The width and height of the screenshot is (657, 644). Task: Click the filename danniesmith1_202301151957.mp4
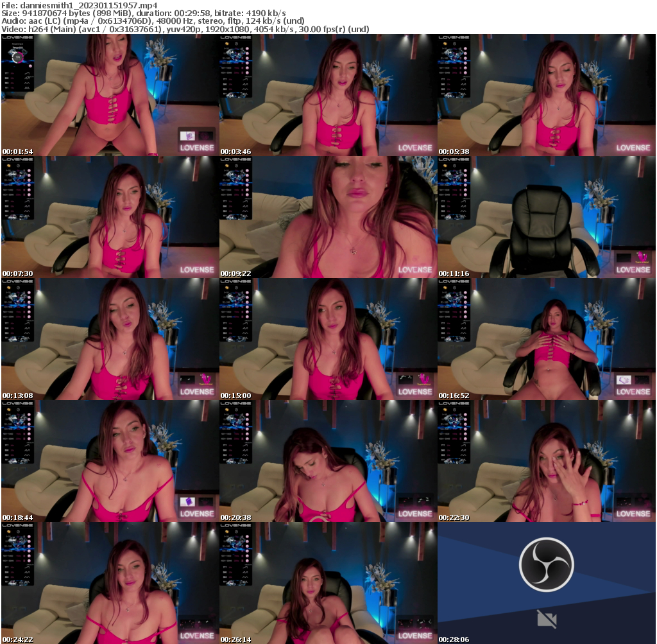pos(77,4)
